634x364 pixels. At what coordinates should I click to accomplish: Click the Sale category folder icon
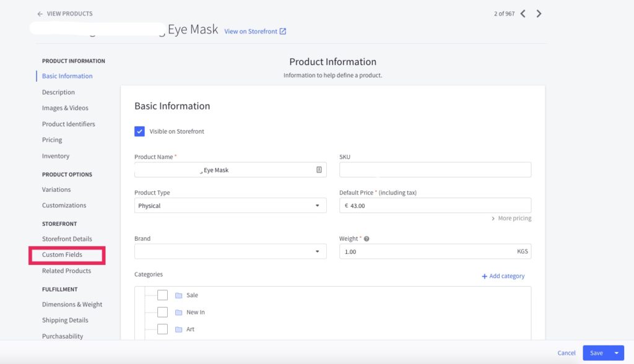point(179,295)
